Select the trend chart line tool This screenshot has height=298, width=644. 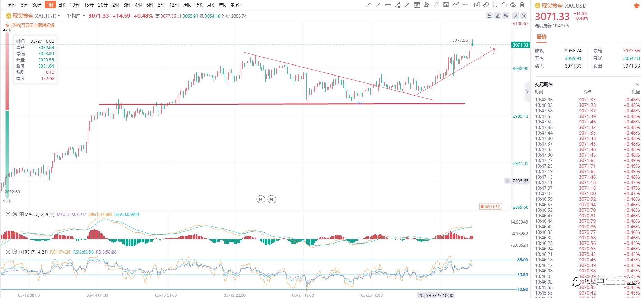click(456, 5)
